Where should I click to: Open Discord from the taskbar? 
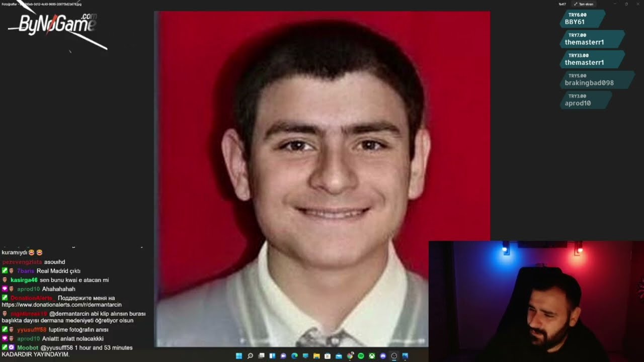coord(383,356)
